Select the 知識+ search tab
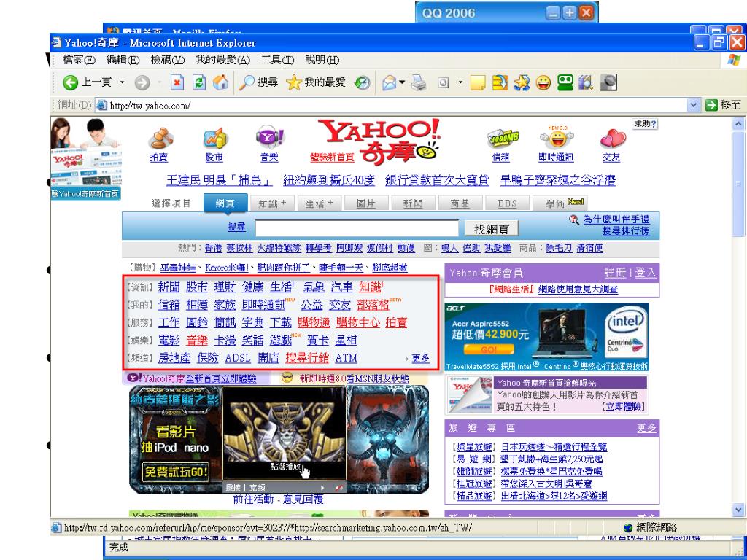Viewport: 747px width, 560px height. pos(272,203)
